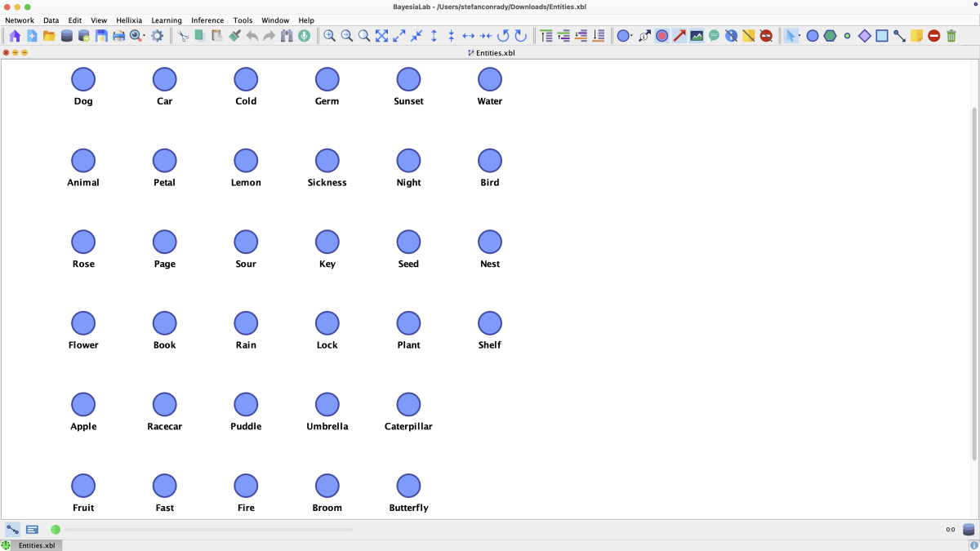The image size is (980, 551).
Task: Save the network with the floppy disk icon
Action: (x=101, y=36)
